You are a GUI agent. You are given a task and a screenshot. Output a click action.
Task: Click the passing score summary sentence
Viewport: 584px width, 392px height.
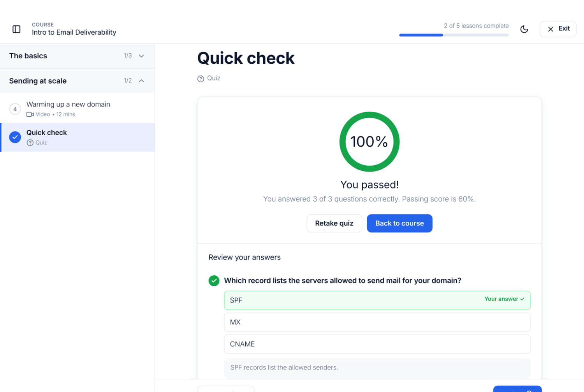point(369,199)
